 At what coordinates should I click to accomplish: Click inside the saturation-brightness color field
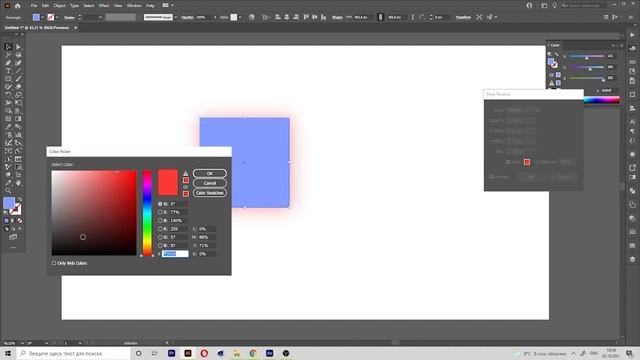(x=94, y=213)
